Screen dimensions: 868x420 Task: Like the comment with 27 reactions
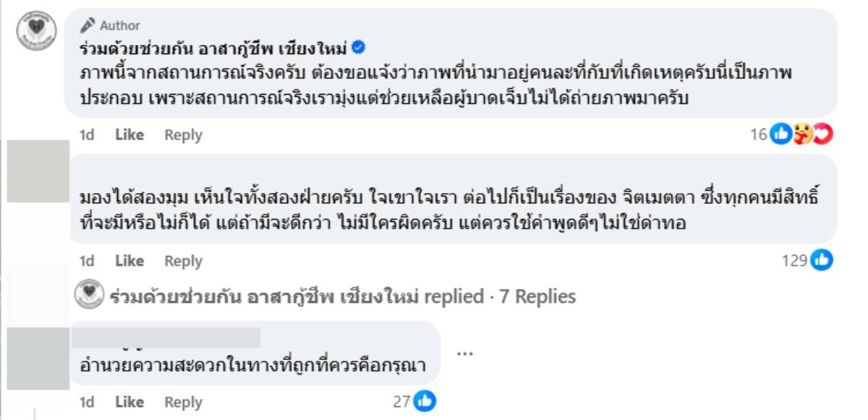[129, 402]
